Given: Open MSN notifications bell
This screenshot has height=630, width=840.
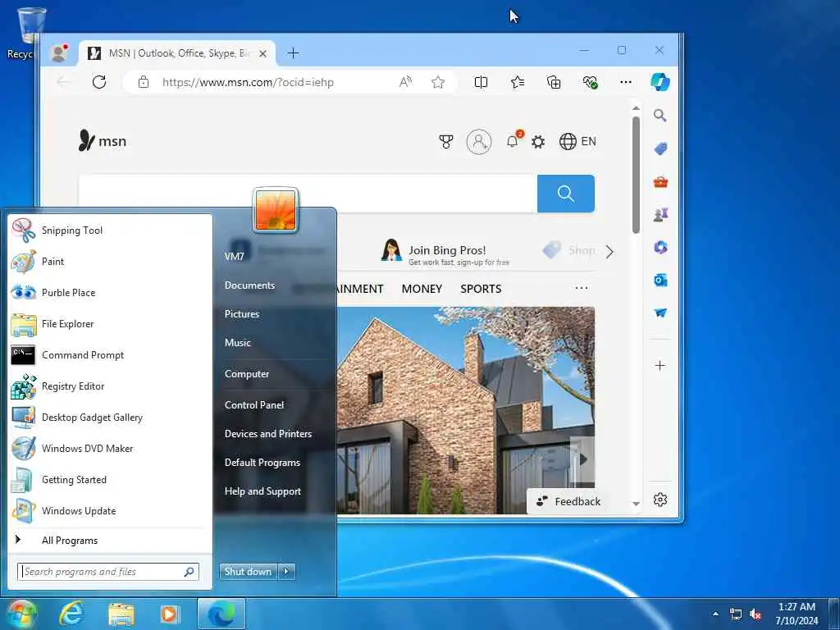Looking at the screenshot, I should click(x=513, y=141).
